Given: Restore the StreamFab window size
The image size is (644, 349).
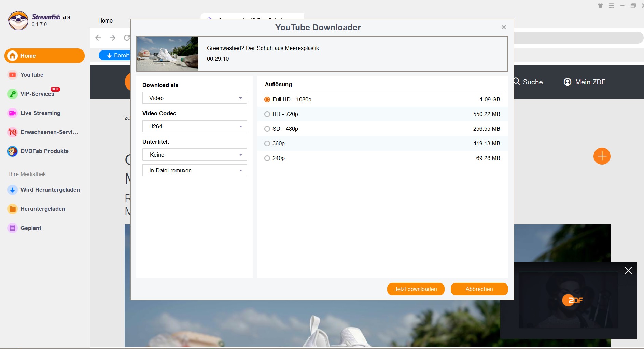Looking at the screenshot, I should 633,6.
